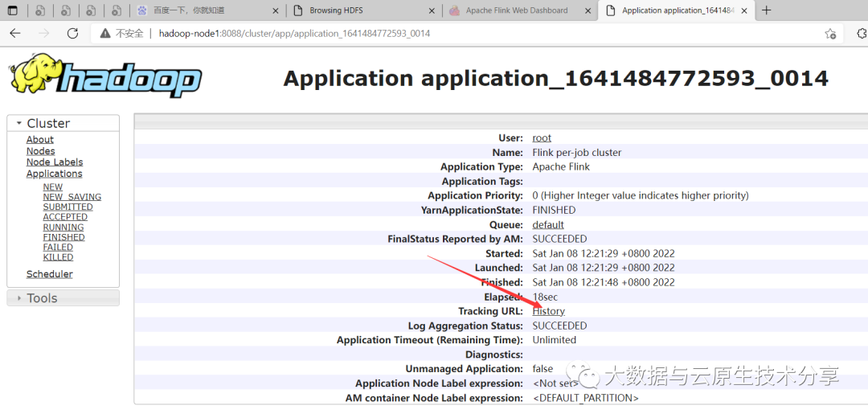Click the Finished time Sat Jan 08 12:21:48
Image resolution: width=868 pixels, height=414 pixels.
604,282
